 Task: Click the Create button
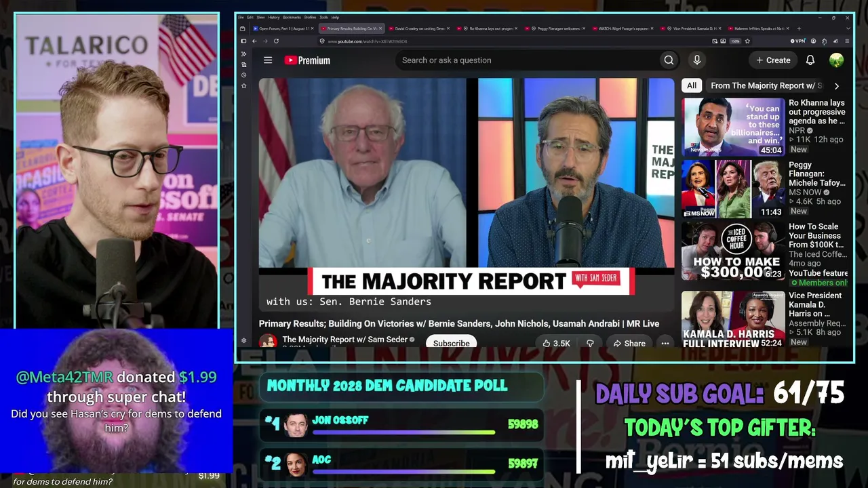(773, 60)
